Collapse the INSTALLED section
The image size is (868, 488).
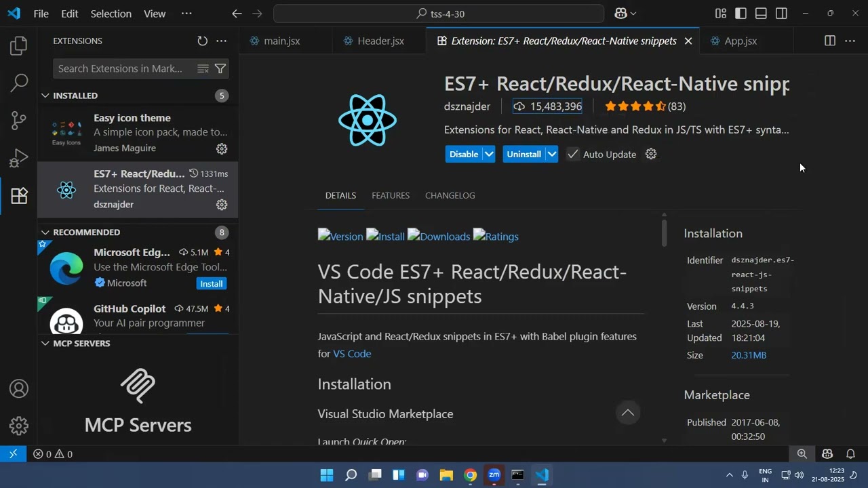point(45,96)
